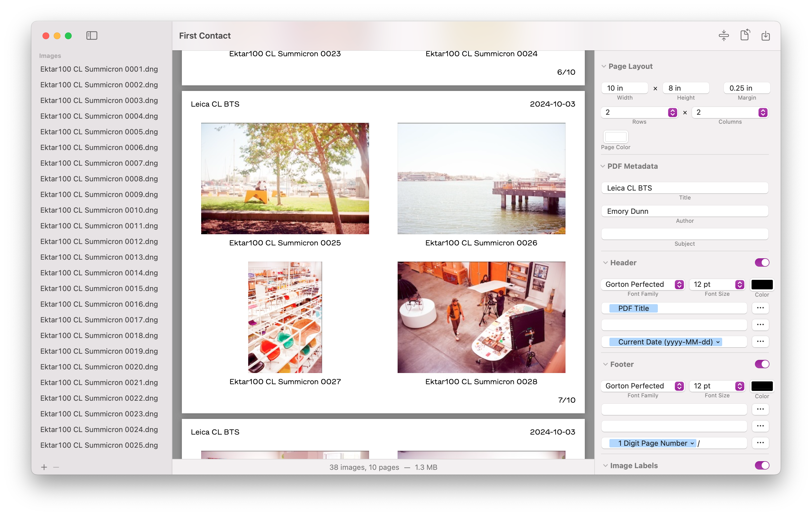The image size is (812, 516).
Task: Add image with the plus icon
Action: point(44,467)
